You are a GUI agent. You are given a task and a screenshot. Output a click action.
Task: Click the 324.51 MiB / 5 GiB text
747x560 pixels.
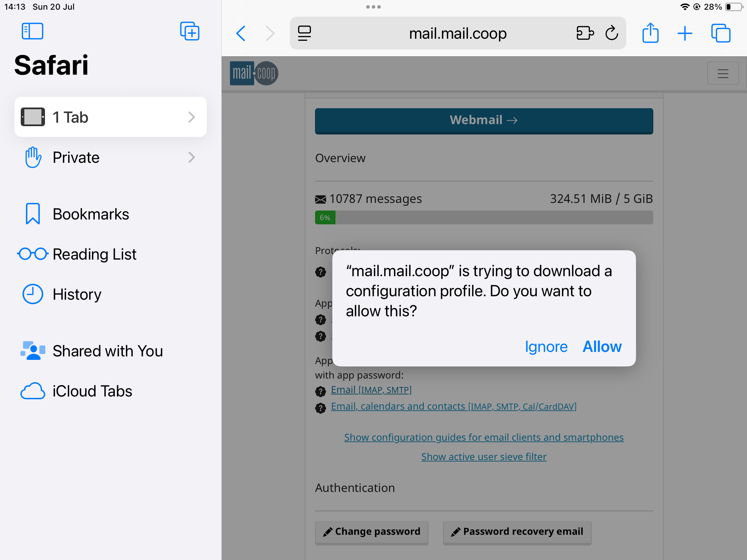pyautogui.click(x=601, y=199)
